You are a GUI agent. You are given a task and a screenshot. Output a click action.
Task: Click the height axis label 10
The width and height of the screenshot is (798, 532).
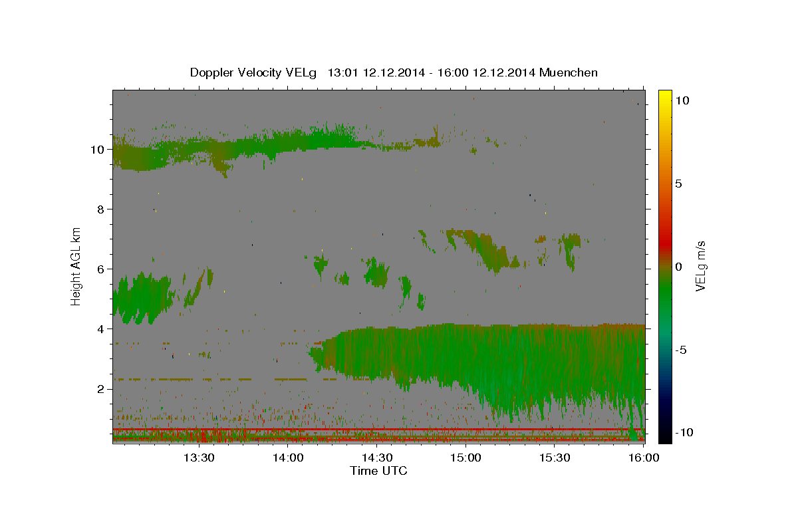coord(97,149)
